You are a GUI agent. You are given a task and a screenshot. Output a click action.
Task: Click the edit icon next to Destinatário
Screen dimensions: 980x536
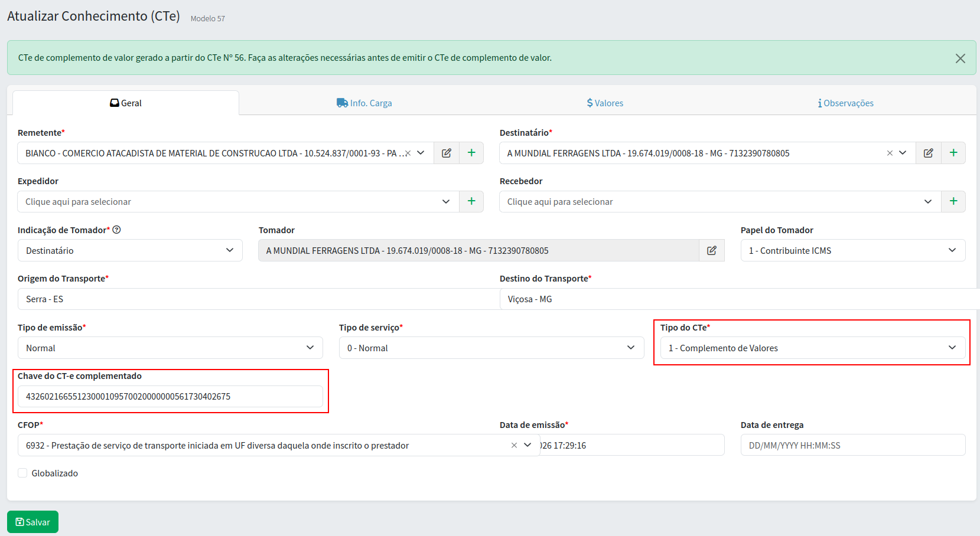coord(929,153)
